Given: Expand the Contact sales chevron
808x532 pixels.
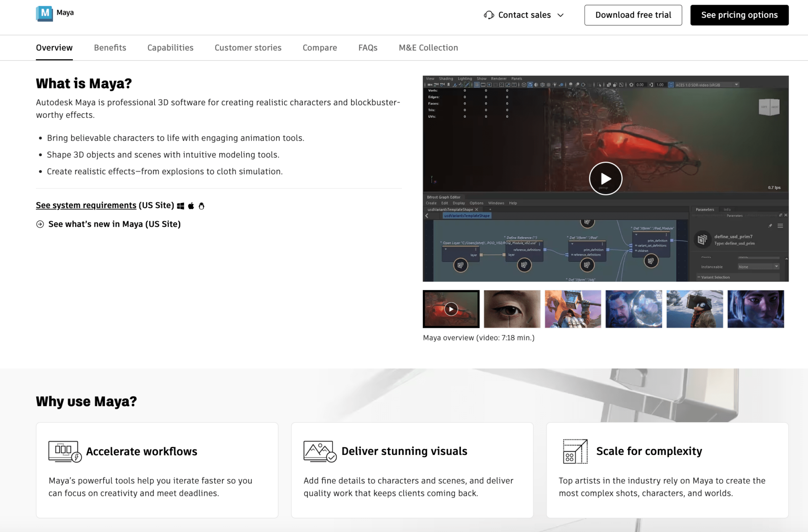Looking at the screenshot, I should pyautogui.click(x=561, y=15).
